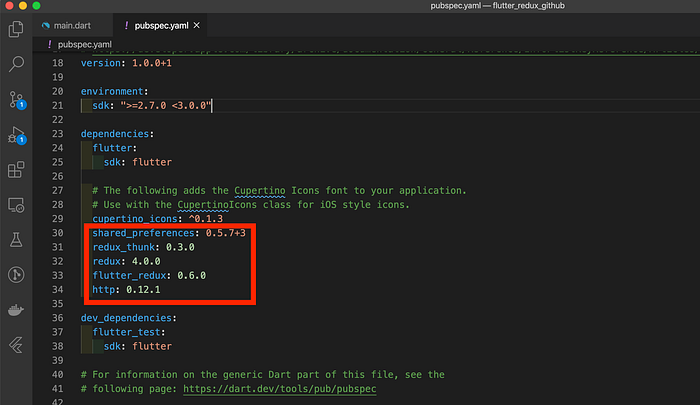Click 'flutter_redux' dependency key

[x=129, y=276]
